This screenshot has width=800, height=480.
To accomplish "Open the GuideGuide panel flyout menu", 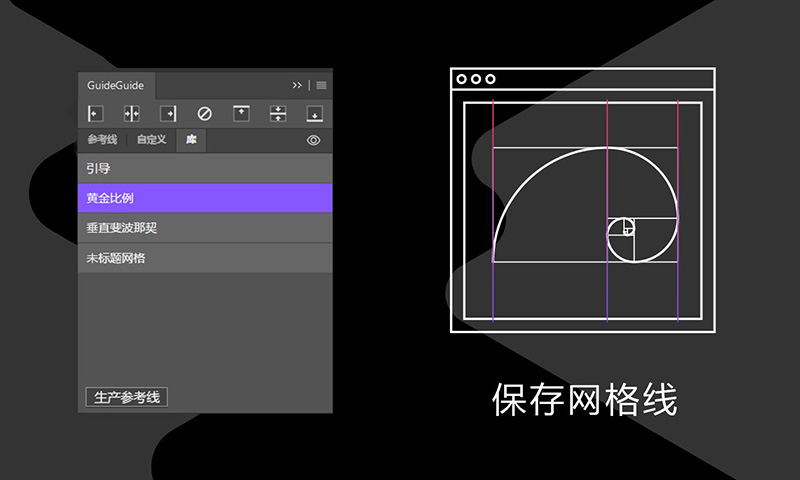I will coord(321,85).
